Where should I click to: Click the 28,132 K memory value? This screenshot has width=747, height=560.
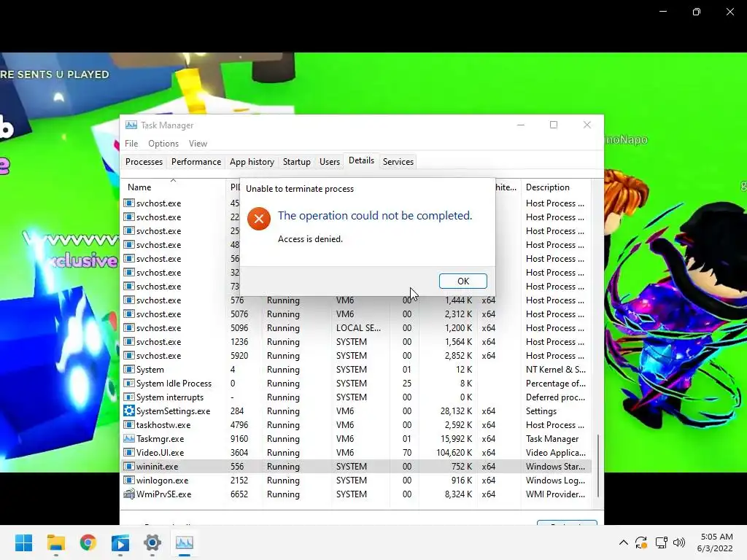456,411
